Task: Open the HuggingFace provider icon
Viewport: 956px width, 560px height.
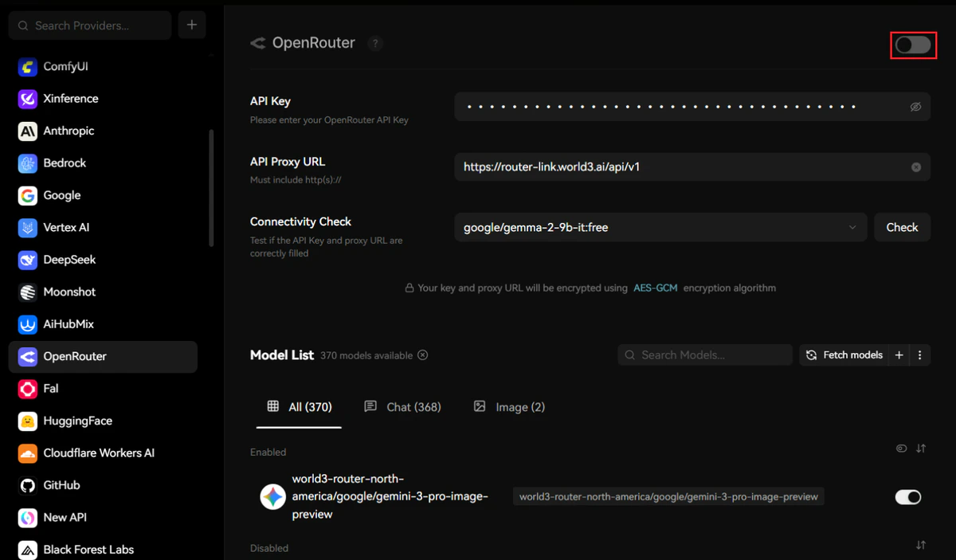Action: click(x=28, y=421)
